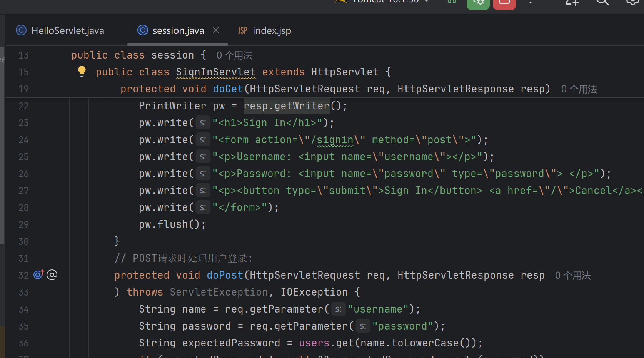Show usages hint next to class session

[234, 55]
